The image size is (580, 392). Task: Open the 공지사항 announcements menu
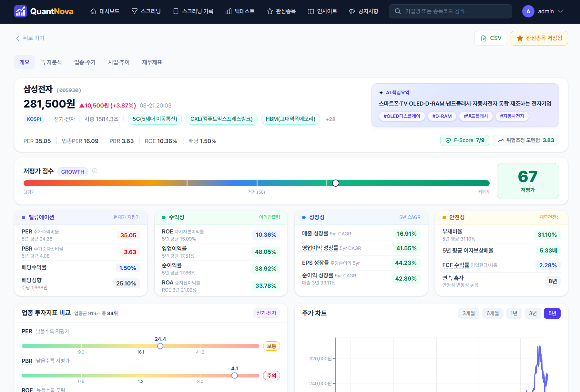[x=364, y=11]
